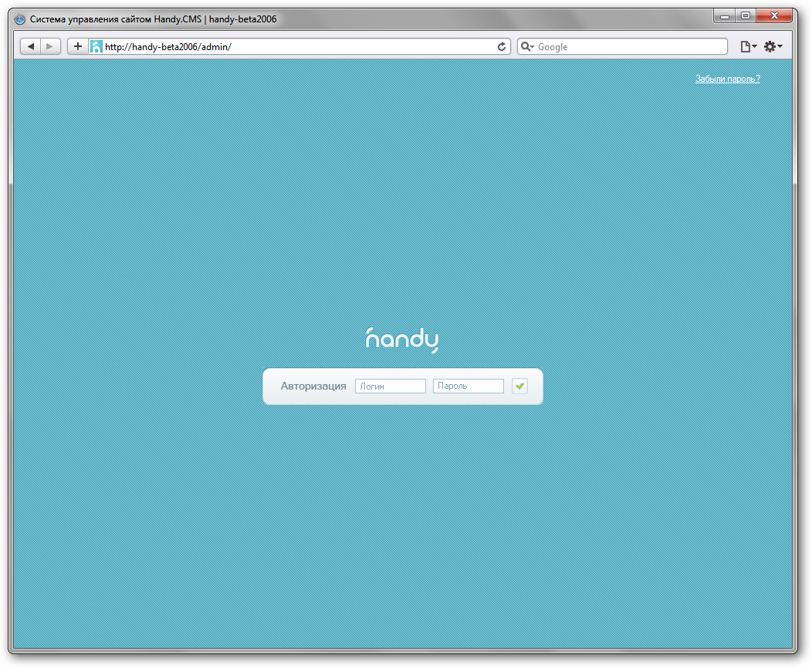Focus the "Пароль" input field
Image resolution: width=812 pixels, height=668 pixels.
click(x=469, y=386)
